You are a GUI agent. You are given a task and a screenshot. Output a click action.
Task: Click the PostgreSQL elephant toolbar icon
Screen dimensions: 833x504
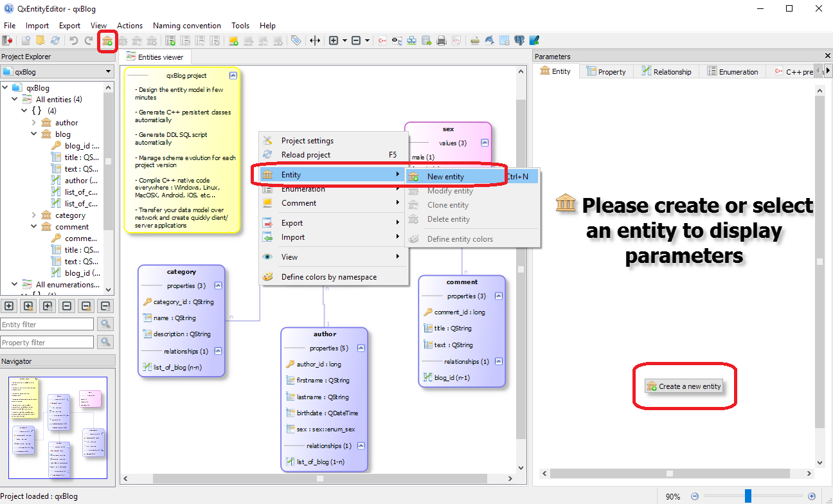pyautogui.click(x=519, y=40)
